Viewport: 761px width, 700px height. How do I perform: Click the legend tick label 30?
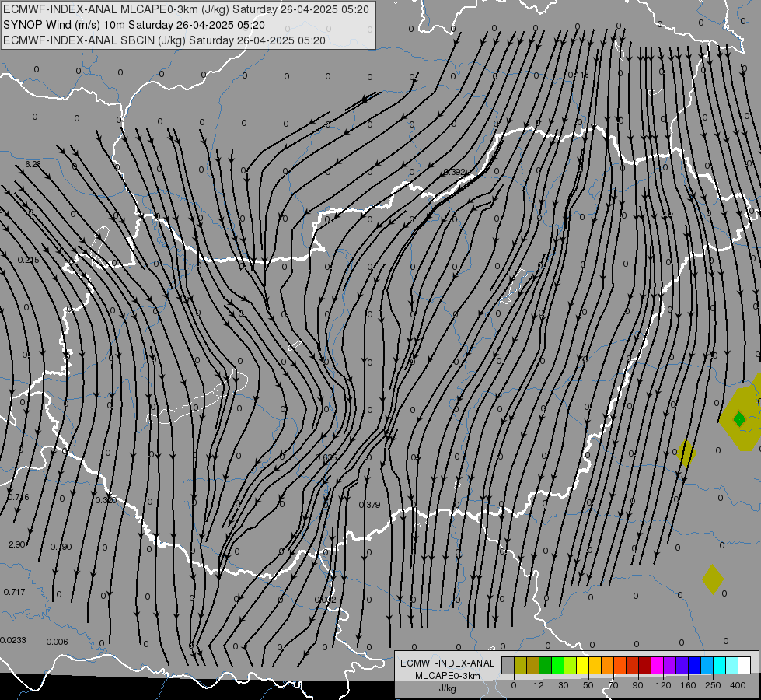pos(564,685)
